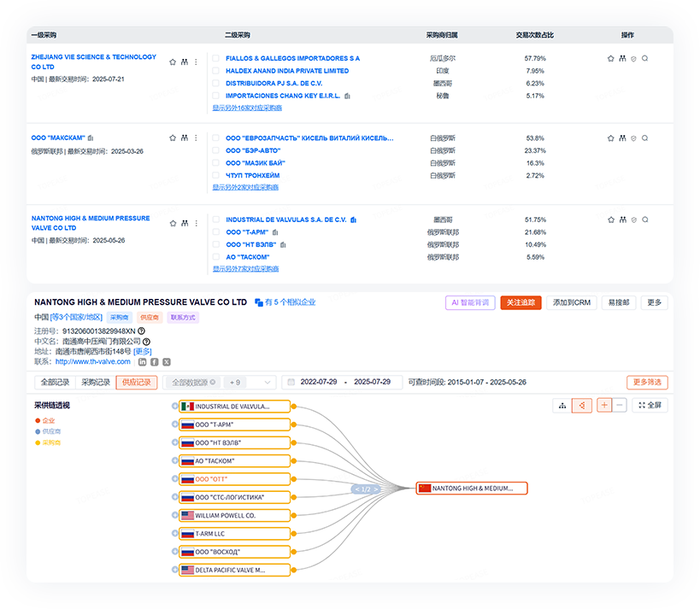Enter fullscreen (全屏) for the chain graph
700x609 pixels.
coord(650,405)
